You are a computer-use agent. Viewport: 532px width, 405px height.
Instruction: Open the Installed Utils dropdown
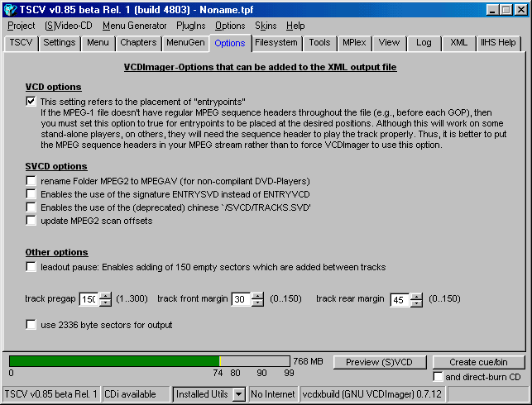point(238,394)
